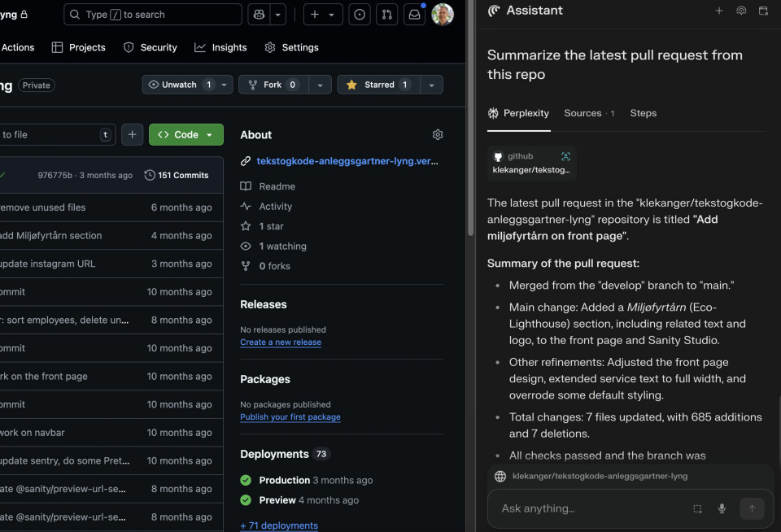This screenshot has width=781, height=532.
Task: Switch to the Steps tab
Action: click(643, 113)
